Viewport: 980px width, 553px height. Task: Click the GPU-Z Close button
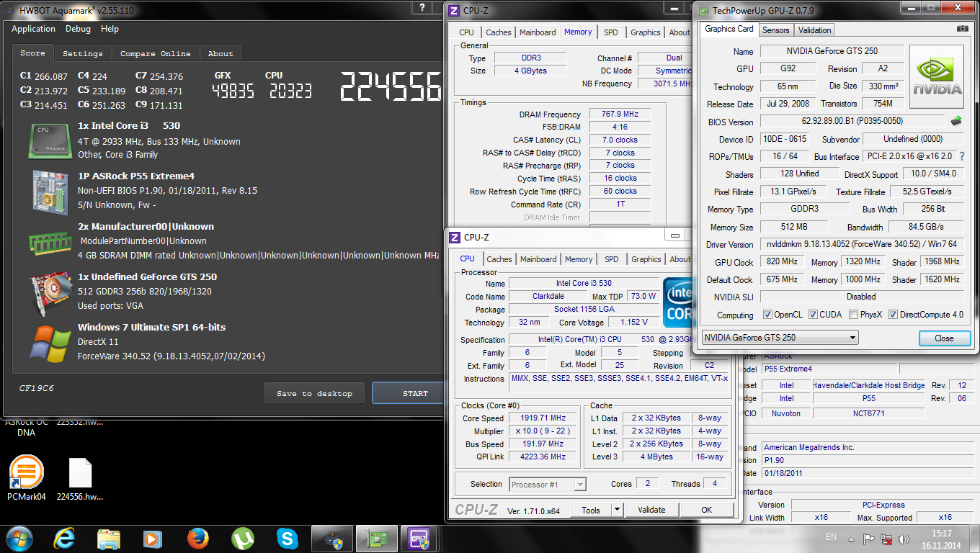944,338
